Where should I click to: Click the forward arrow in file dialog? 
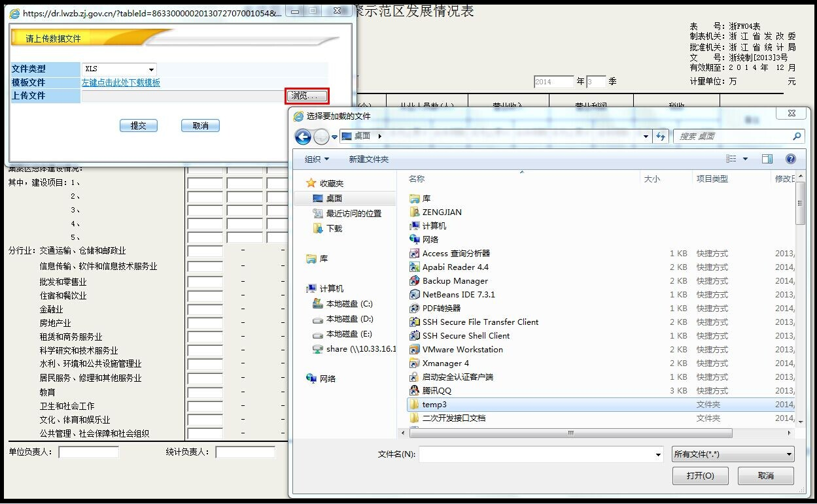tap(321, 137)
